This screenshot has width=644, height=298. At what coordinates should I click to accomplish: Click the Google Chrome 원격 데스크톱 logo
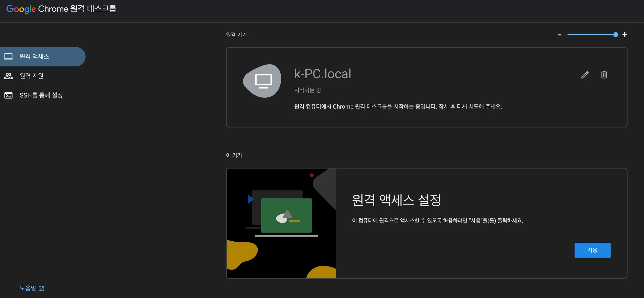[61, 9]
